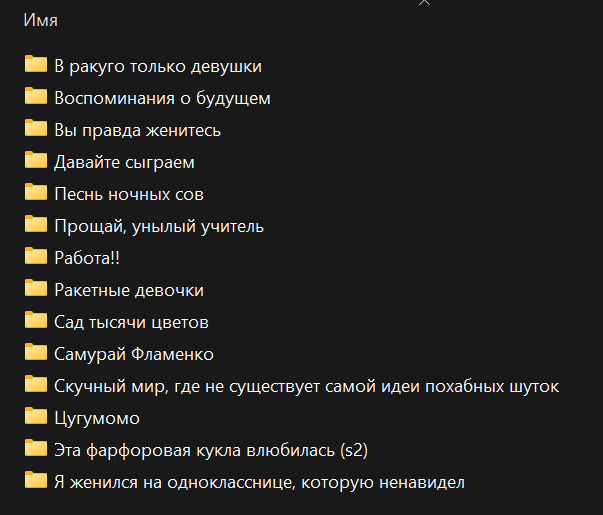The image size is (603, 515).
Task: Select the «Давайте сыграем» folder icon
Action: tap(36, 161)
